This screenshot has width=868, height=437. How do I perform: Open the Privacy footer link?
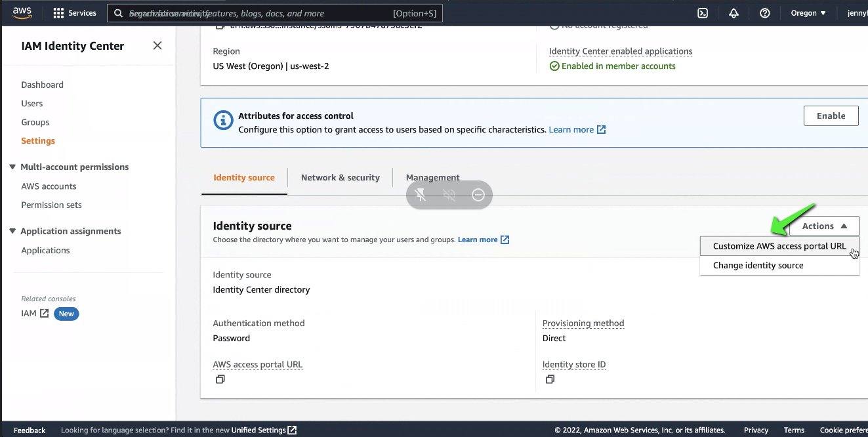756,430
